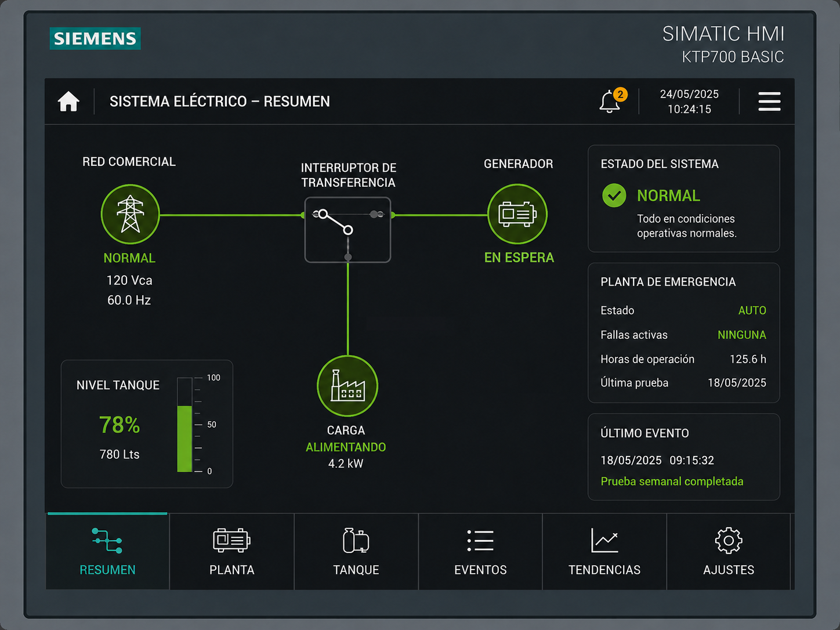
Task: Switch to the AJUSTES tab label
Action: coord(729,570)
